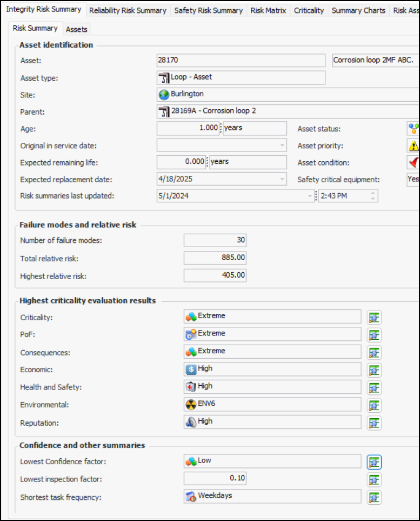This screenshot has height=521, width=420.
Task: Click details icon beside Economic field
Action: tap(374, 370)
